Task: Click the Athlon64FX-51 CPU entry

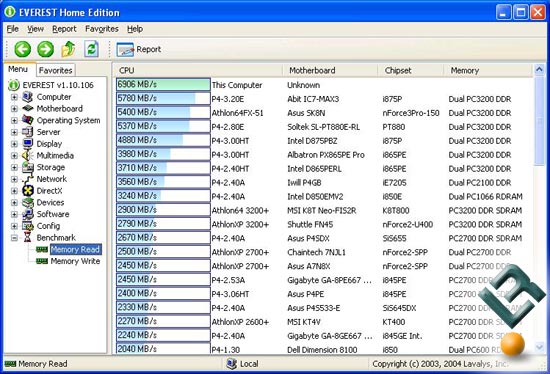Action: (x=237, y=113)
